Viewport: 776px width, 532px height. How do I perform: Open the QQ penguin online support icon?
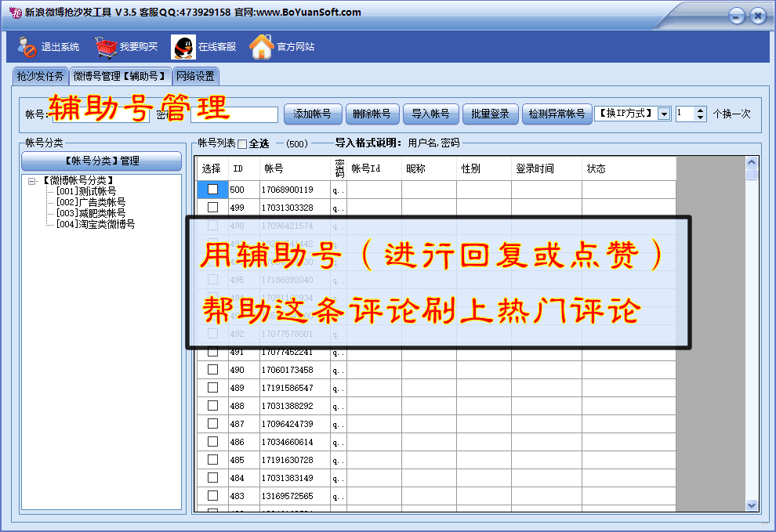pyautogui.click(x=183, y=47)
